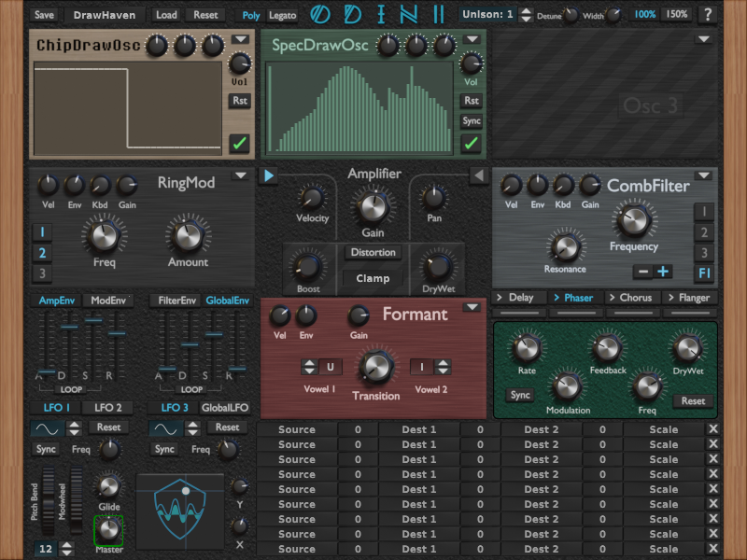Click the CombFilter Resonance knob
Screen dimensions: 747x560
click(x=566, y=246)
